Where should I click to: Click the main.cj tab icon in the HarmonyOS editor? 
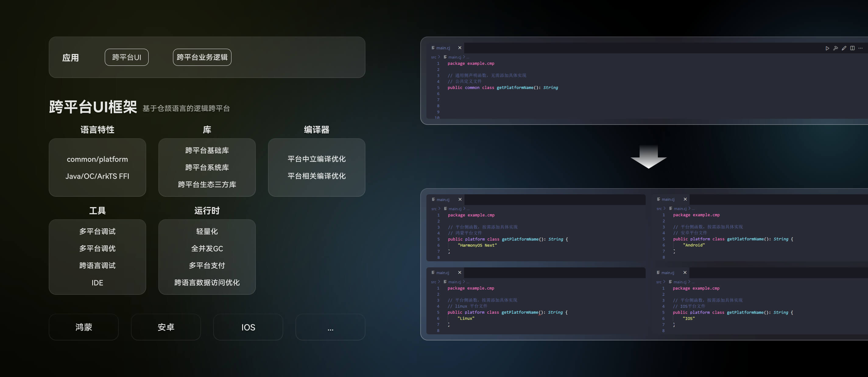pyautogui.click(x=433, y=199)
